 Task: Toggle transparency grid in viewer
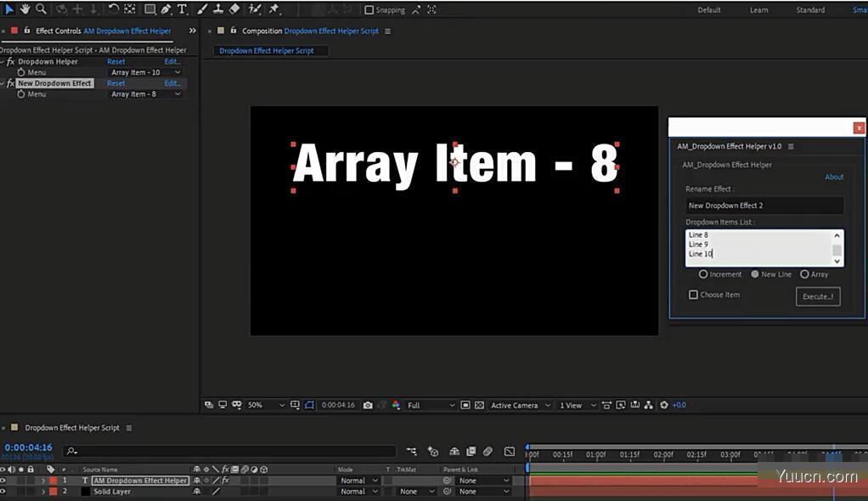pyautogui.click(x=479, y=405)
